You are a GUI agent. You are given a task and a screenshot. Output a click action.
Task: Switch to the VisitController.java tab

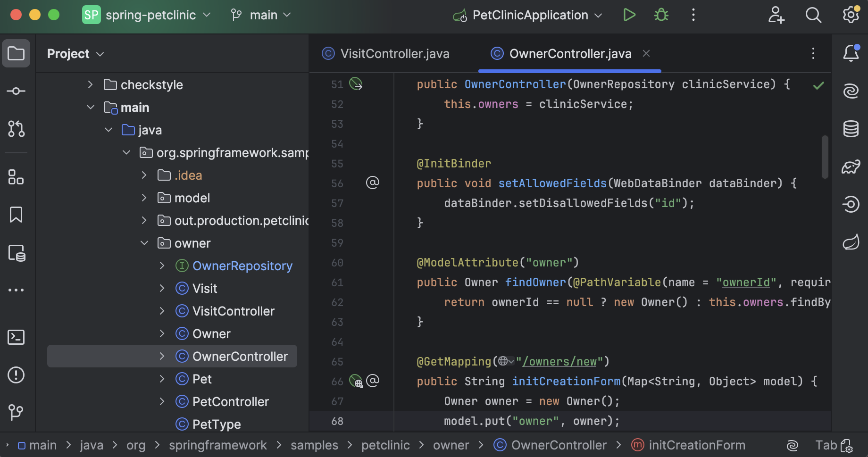click(x=395, y=53)
